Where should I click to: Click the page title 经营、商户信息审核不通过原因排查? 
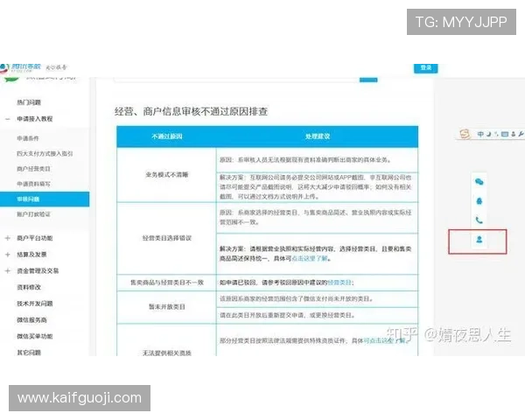tap(191, 111)
